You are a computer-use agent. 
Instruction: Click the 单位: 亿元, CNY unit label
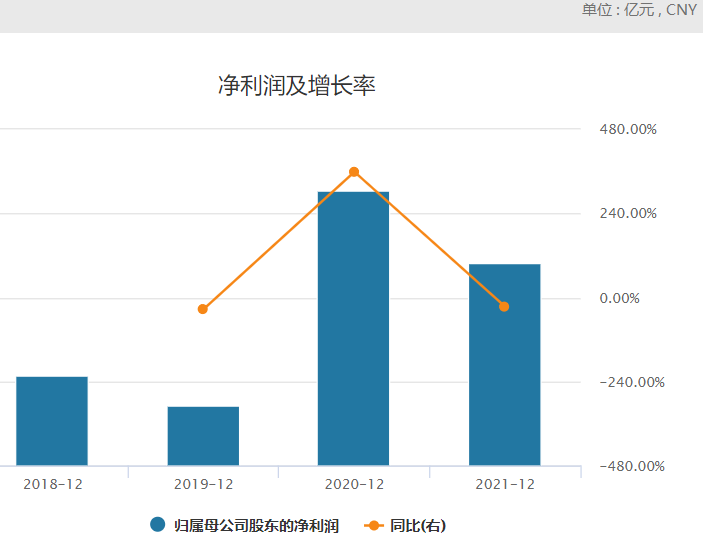[x=638, y=10]
